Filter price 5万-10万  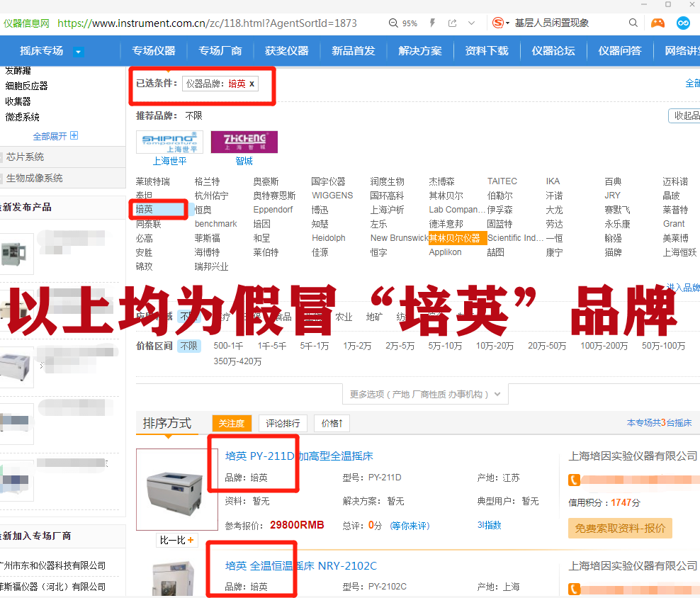click(445, 346)
